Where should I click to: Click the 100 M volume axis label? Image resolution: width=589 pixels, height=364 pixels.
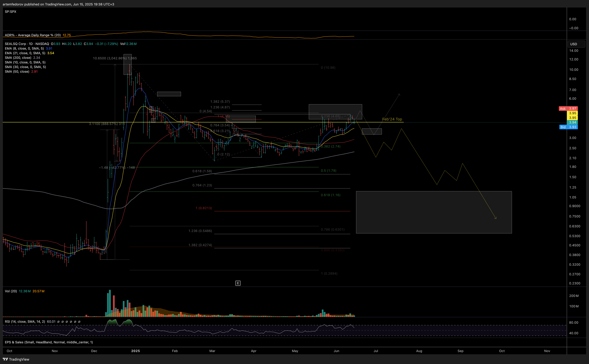(x=574, y=306)
